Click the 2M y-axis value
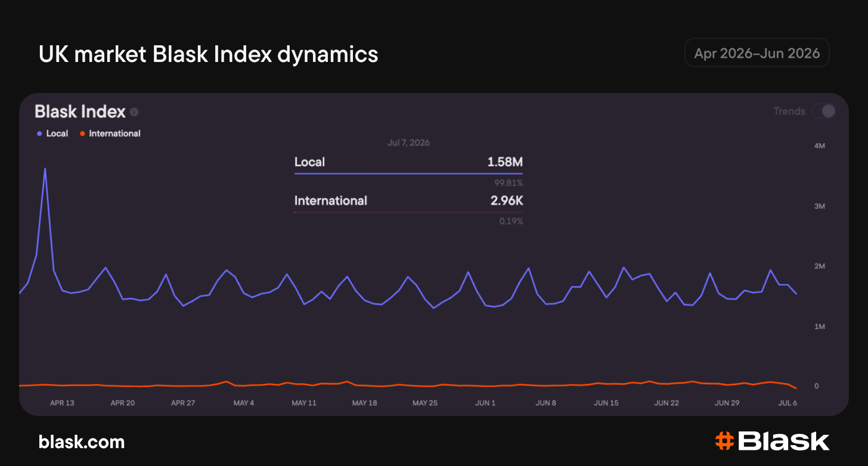The width and height of the screenshot is (868, 466). [x=819, y=266]
